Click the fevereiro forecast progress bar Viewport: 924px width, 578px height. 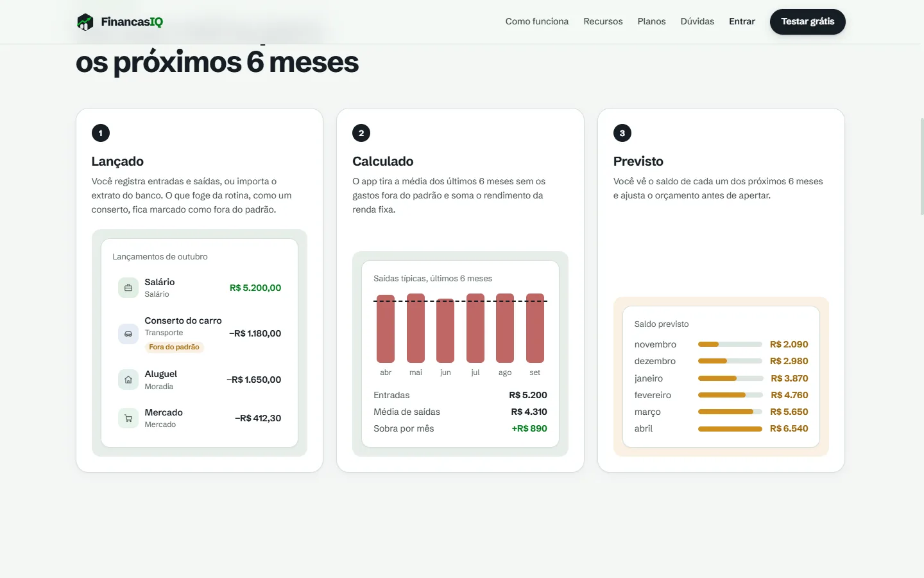click(730, 395)
